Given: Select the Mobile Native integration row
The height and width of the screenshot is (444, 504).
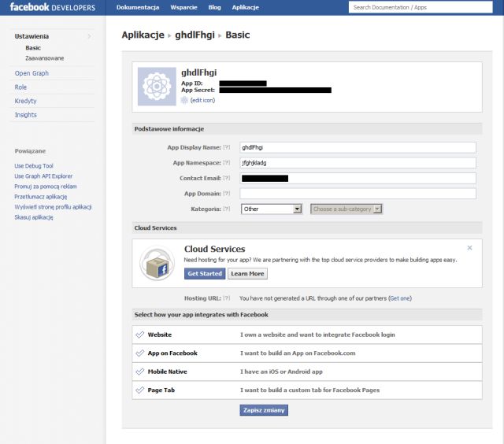Looking at the screenshot, I should point(307,372).
